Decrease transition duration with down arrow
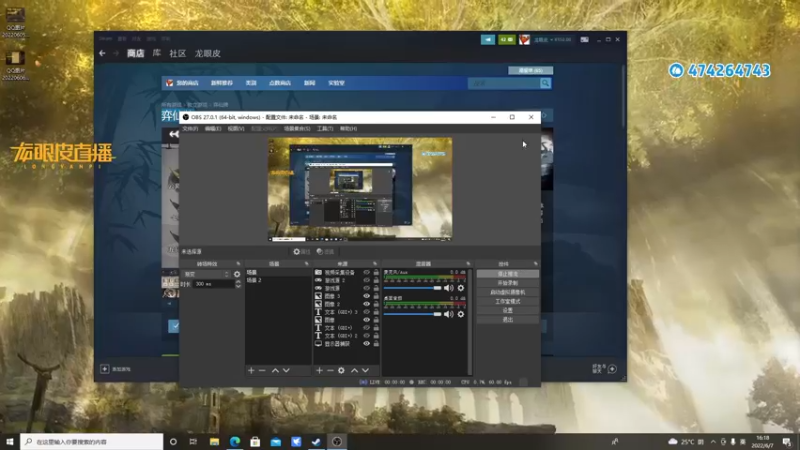800x450 pixels. [x=238, y=286]
